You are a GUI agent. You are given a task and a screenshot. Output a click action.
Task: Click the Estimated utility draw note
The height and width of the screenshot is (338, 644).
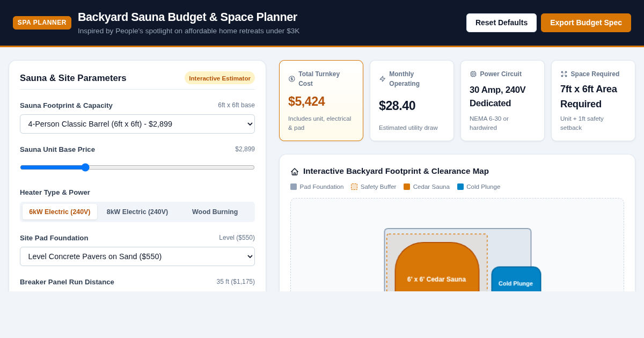pos(408,128)
